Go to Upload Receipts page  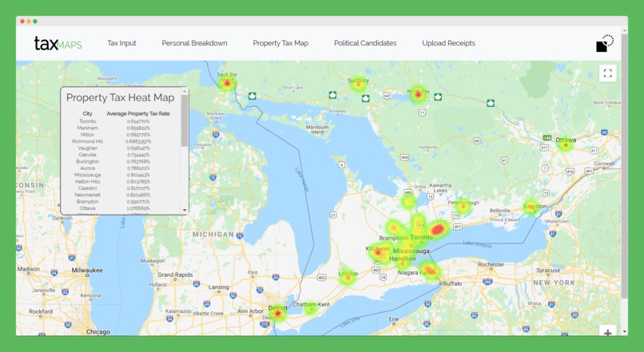pyautogui.click(x=448, y=43)
